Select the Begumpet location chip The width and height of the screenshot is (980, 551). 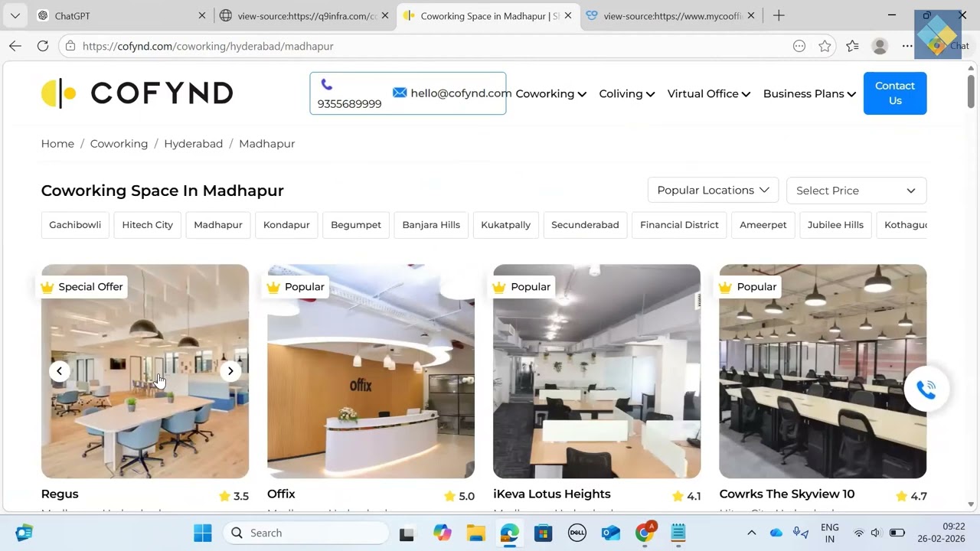point(356,225)
